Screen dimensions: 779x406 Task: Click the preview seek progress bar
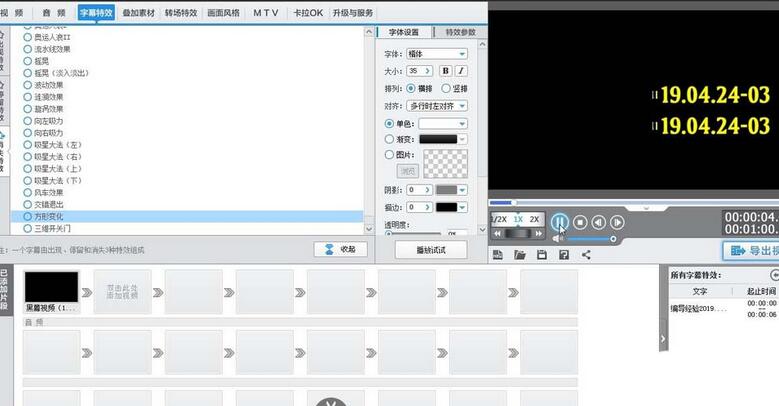pos(633,202)
